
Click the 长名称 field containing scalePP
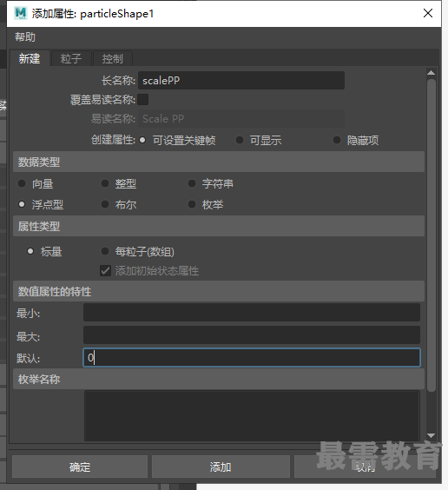(241, 81)
